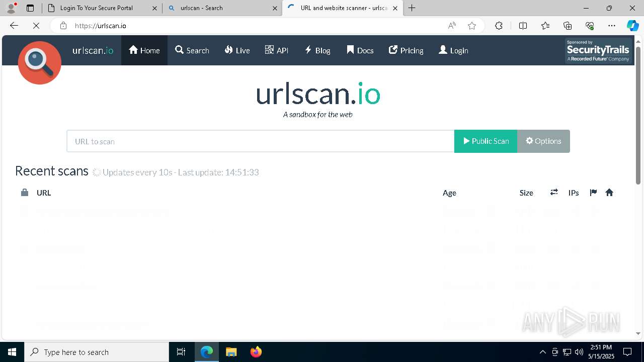The image size is (644, 362).
Task: Open the Search nav item
Action: click(192, 50)
